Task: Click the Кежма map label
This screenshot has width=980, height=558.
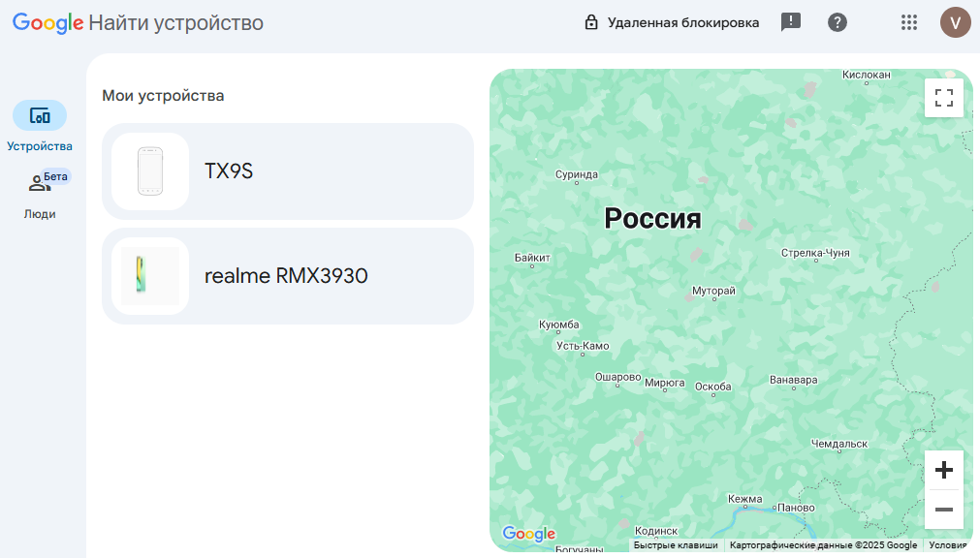Action: 745,499
